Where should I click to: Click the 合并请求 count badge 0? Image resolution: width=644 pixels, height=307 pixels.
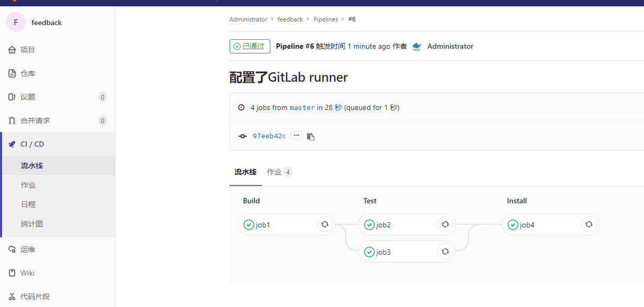click(x=103, y=120)
